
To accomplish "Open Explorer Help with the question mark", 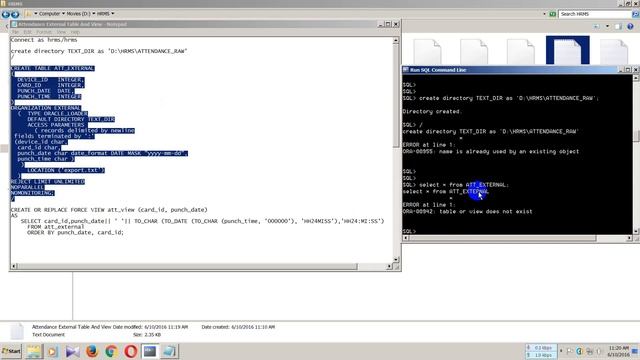I will point(630,27).
